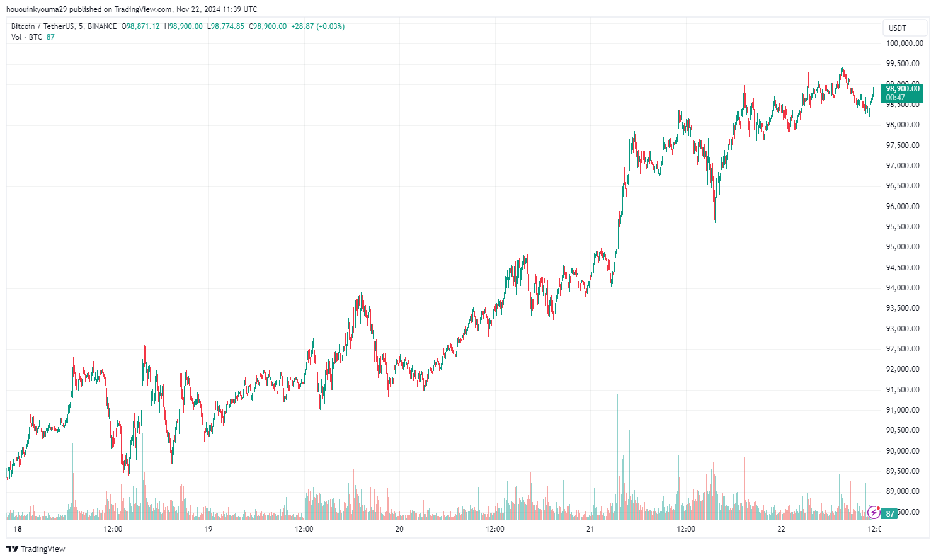Viewport: 936px width, 560px height.
Task: Click the date label 20 on time axis
Action: 399,529
